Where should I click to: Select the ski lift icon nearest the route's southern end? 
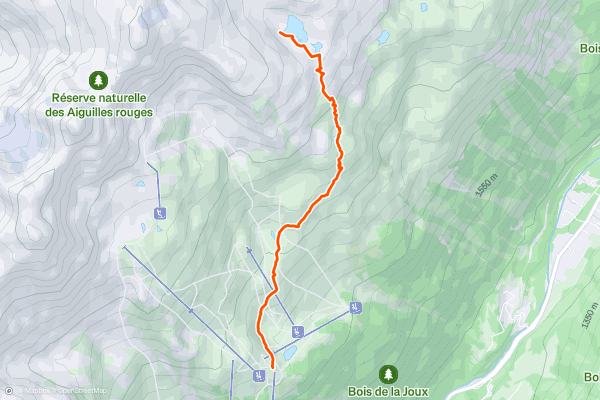(x=259, y=376)
